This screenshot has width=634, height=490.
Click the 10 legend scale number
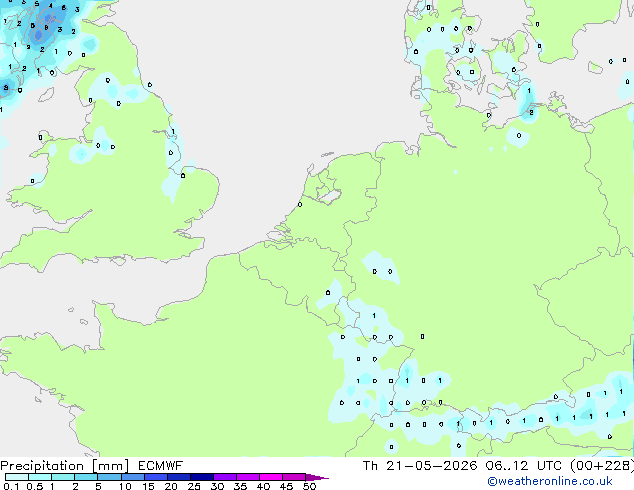pyautogui.click(x=125, y=486)
